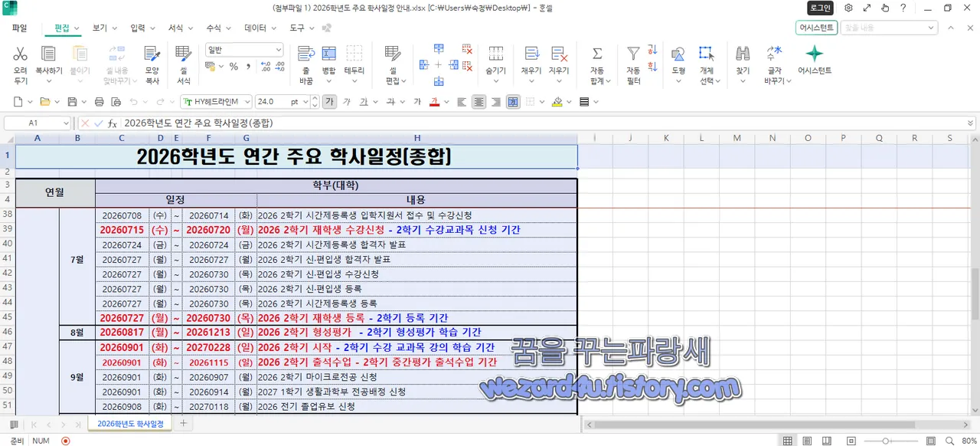980x446 pixels.
Task: Click the 복사하기 copy icon
Action: [x=49, y=54]
